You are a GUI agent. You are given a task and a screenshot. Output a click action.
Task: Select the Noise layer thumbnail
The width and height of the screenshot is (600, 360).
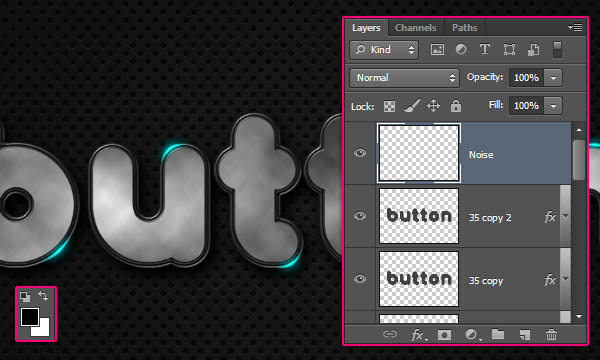[419, 153]
